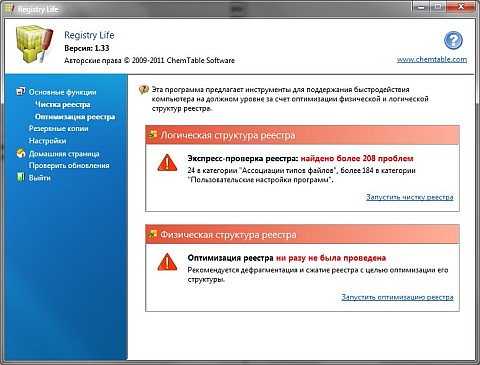Open Резервные копии
Image resolution: width=480 pixels, height=365 pixels.
point(58,128)
